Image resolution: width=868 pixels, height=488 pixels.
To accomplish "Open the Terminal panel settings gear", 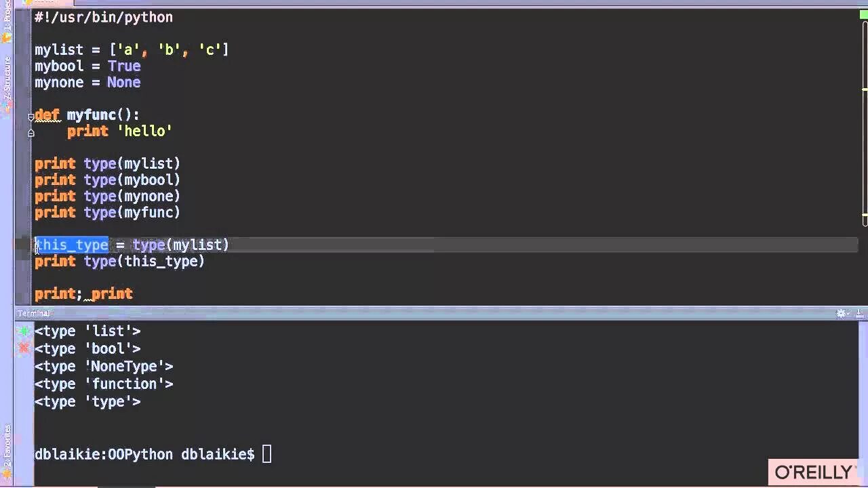I will [842, 313].
